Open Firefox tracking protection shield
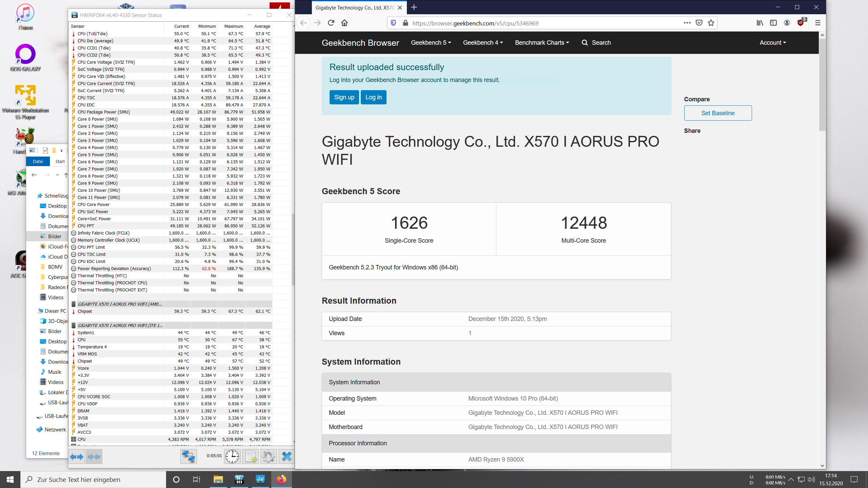Image resolution: width=868 pixels, height=488 pixels. click(x=393, y=23)
